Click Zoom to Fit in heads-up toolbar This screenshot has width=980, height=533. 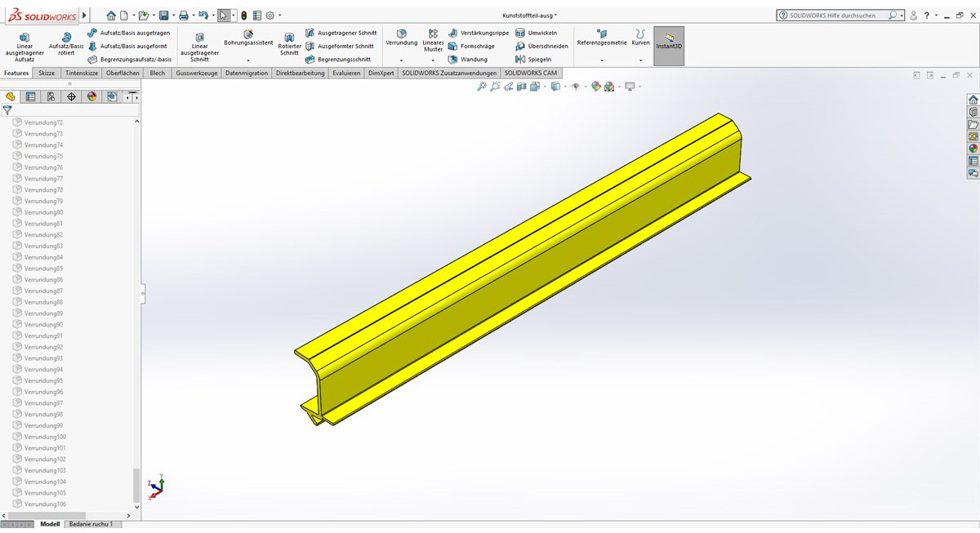tap(482, 86)
